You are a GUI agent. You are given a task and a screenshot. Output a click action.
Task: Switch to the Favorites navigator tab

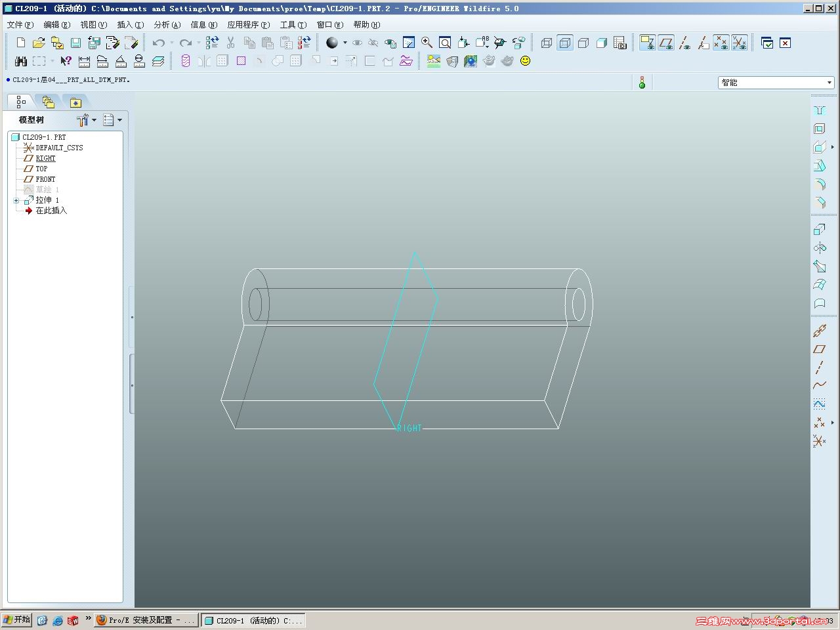[x=75, y=102]
